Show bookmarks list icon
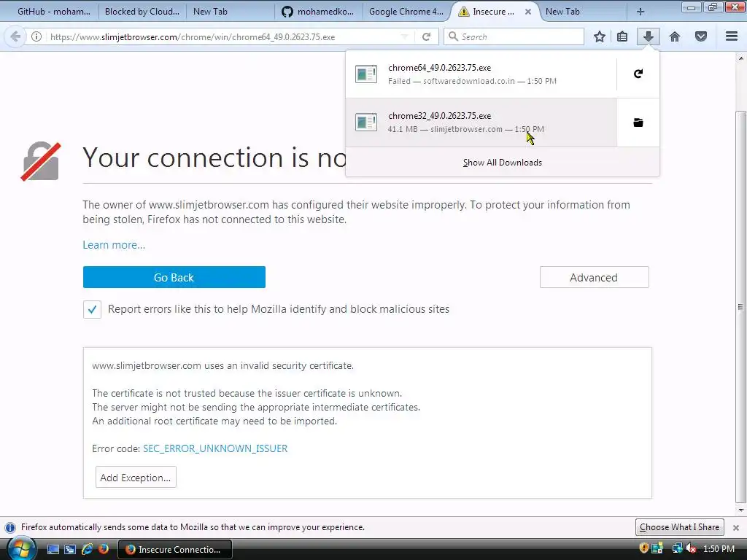The height and width of the screenshot is (560, 747). coord(622,36)
